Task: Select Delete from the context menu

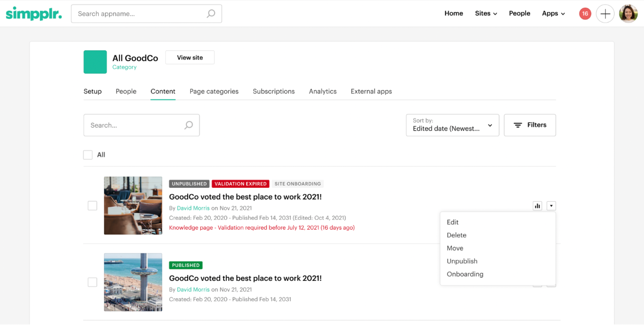Action: pos(456,235)
